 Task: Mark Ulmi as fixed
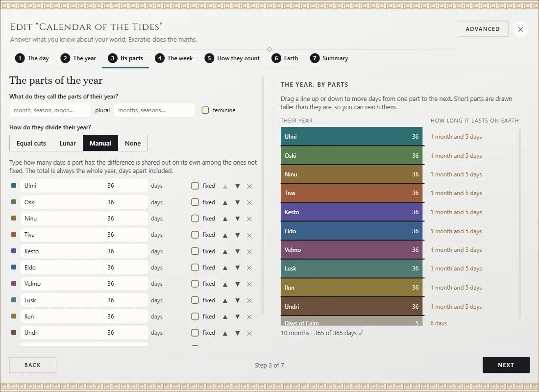195,186
